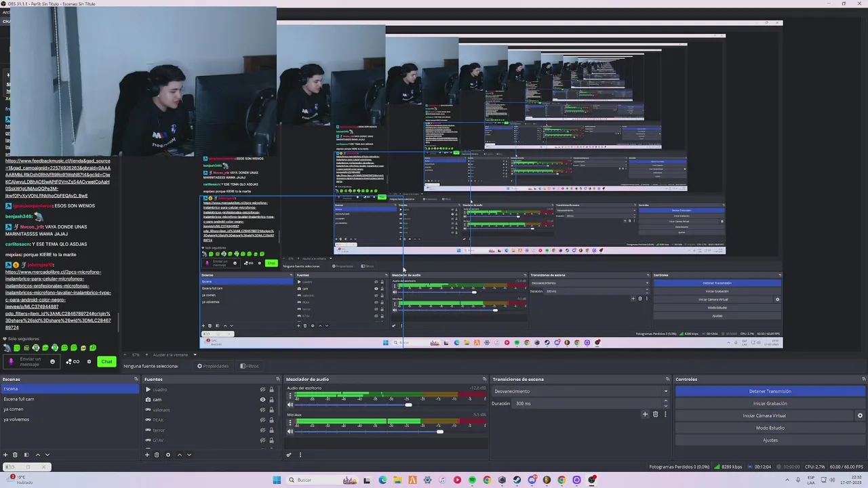Image resolution: width=868 pixels, height=488 pixels.
Task: Remove scene transition with trash icon
Action: tap(655, 414)
